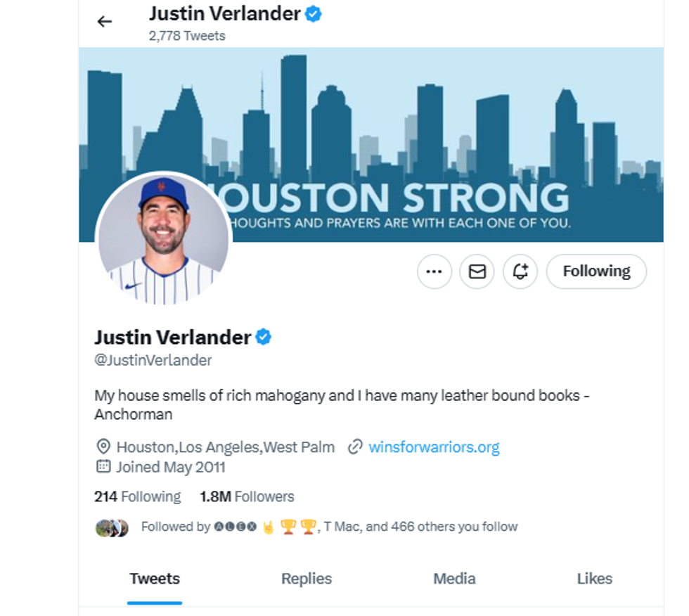Switch to the Likes tab
The height and width of the screenshot is (616, 689).
click(x=594, y=579)
